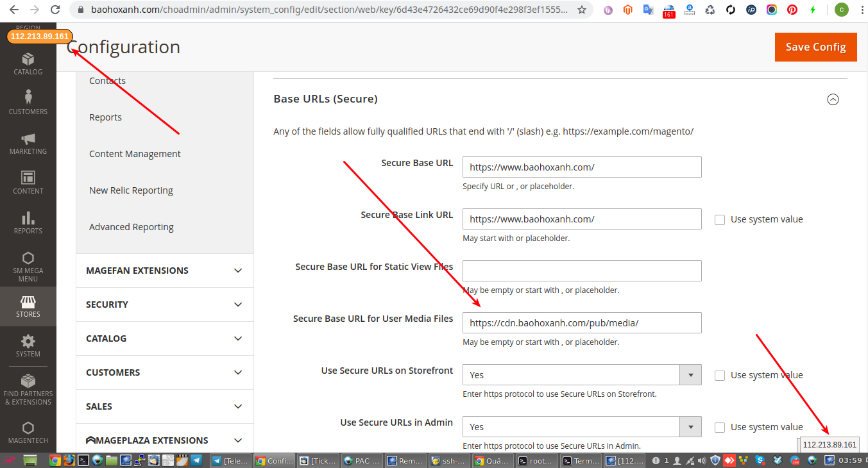Bookmark this page with the star icon
This screenshot has height=468, width=868.
(x=582, y=10)
